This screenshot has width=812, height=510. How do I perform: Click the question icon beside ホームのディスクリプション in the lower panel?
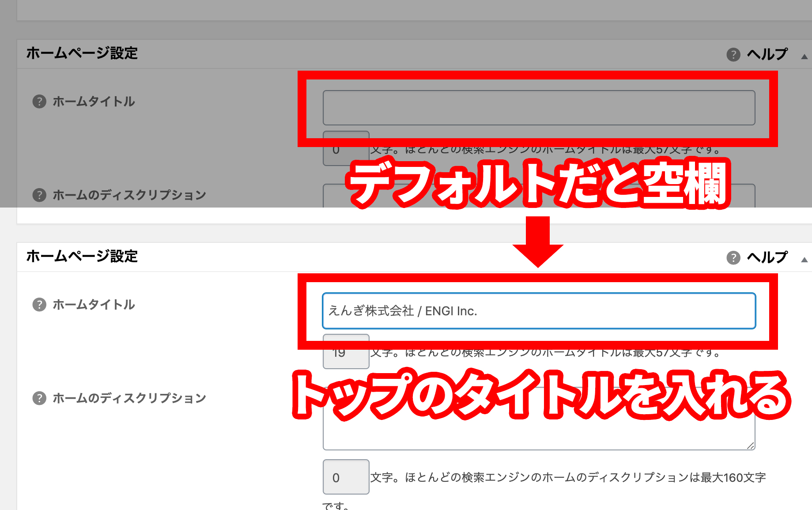tap(39, 398)
